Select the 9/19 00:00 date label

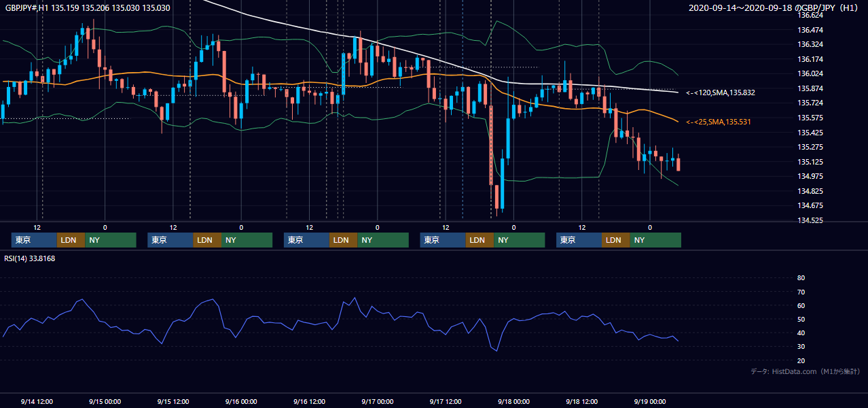point(650,401)
